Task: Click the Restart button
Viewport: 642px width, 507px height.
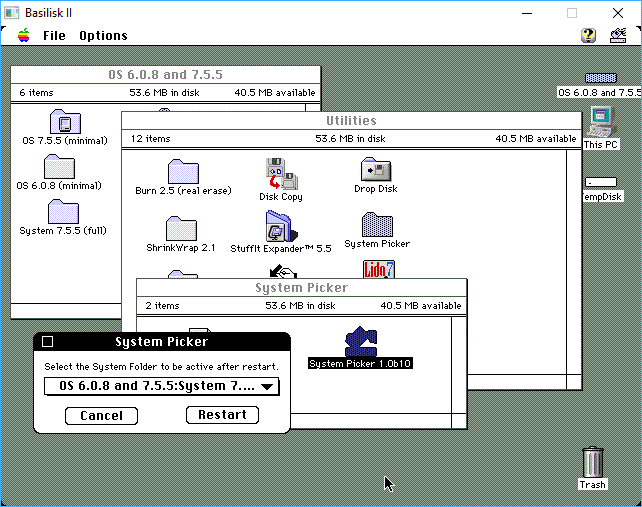Action: (x=222, y=415)
